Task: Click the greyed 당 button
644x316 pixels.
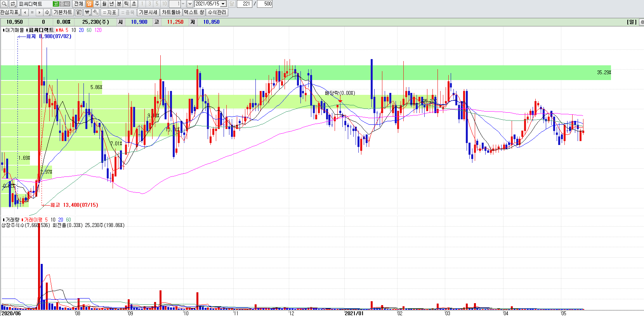Action: (x=231, y=4)
